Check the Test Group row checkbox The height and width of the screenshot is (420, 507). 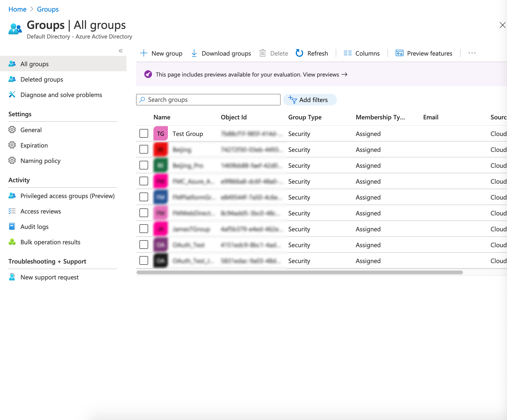pos(144,133)
